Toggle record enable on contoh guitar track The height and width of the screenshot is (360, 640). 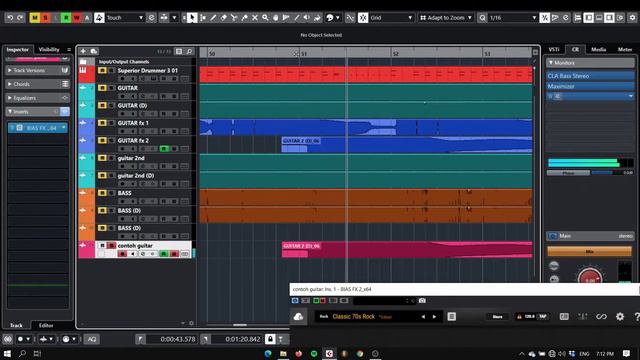click(122, 254)
